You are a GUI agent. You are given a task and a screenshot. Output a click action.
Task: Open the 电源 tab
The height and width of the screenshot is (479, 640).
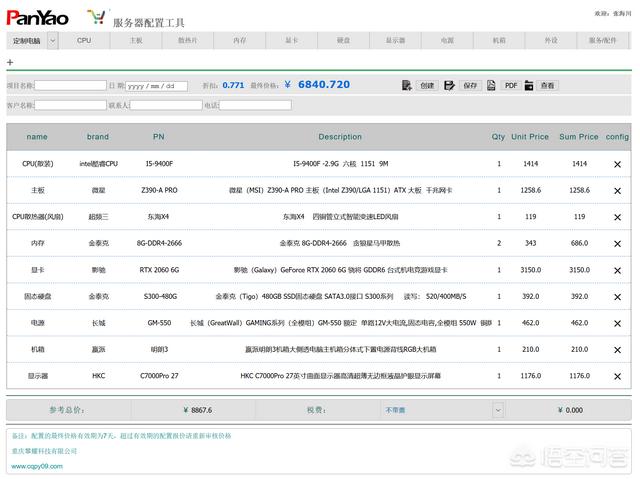click(447, 40)
